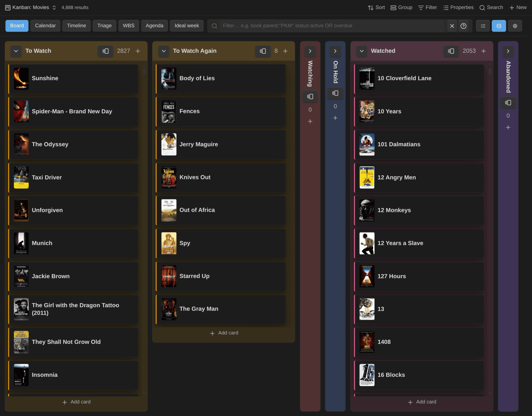
Task: Focus the filter query input field
Action: [x=332, y=26]
